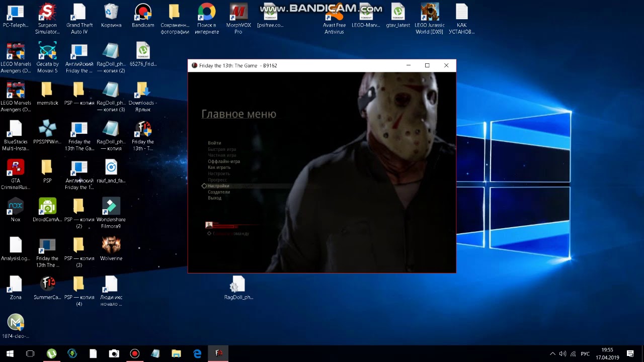Select the 65276_Frid... torrent file

143,55
